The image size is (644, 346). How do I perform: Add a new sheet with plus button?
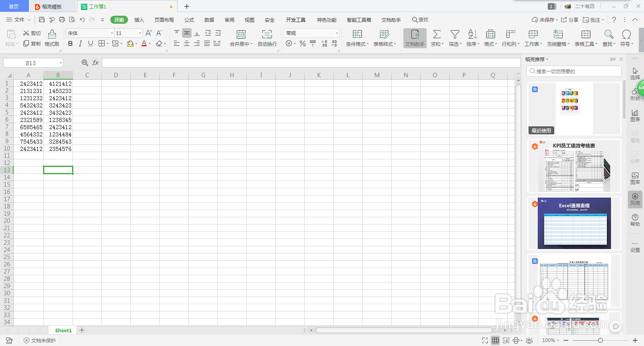click(x=82, y=330)
